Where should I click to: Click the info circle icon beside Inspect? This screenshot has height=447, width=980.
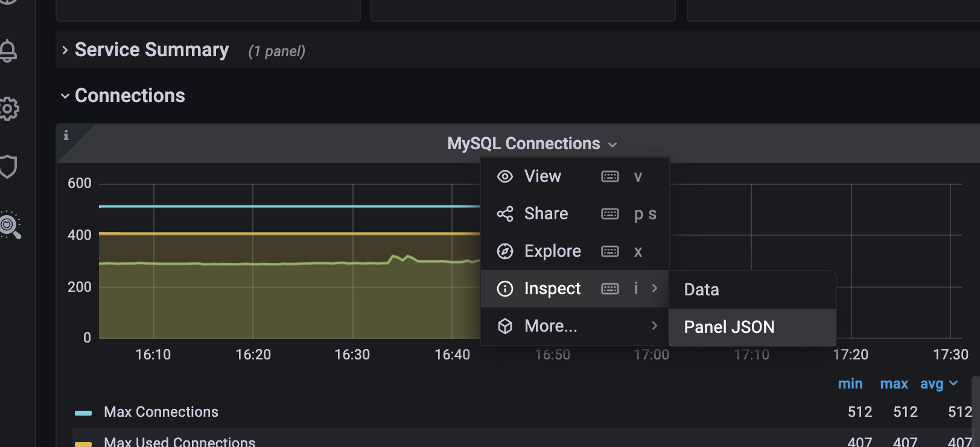tap(505, 289)
